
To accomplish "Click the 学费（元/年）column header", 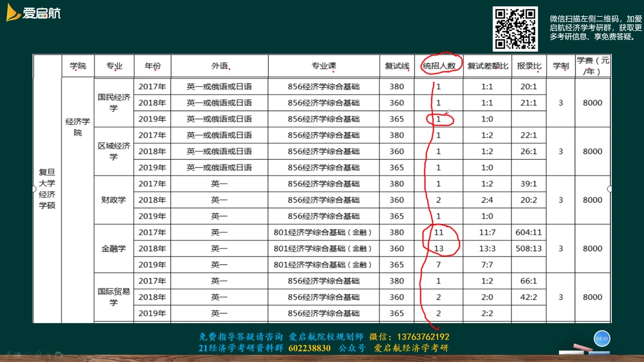I will click(x=594, y=65).
